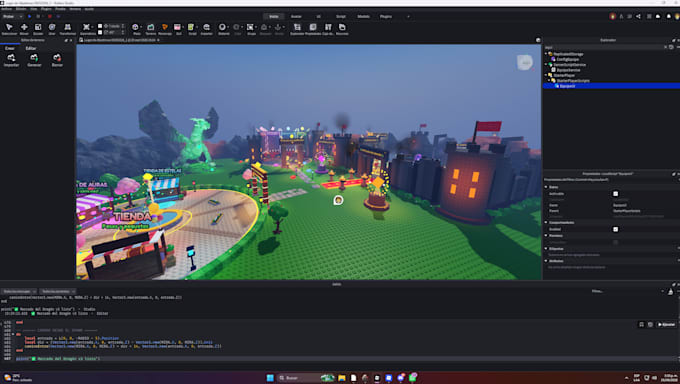
Task: Stop the test with the red stop icon
Action: point(49,16)
